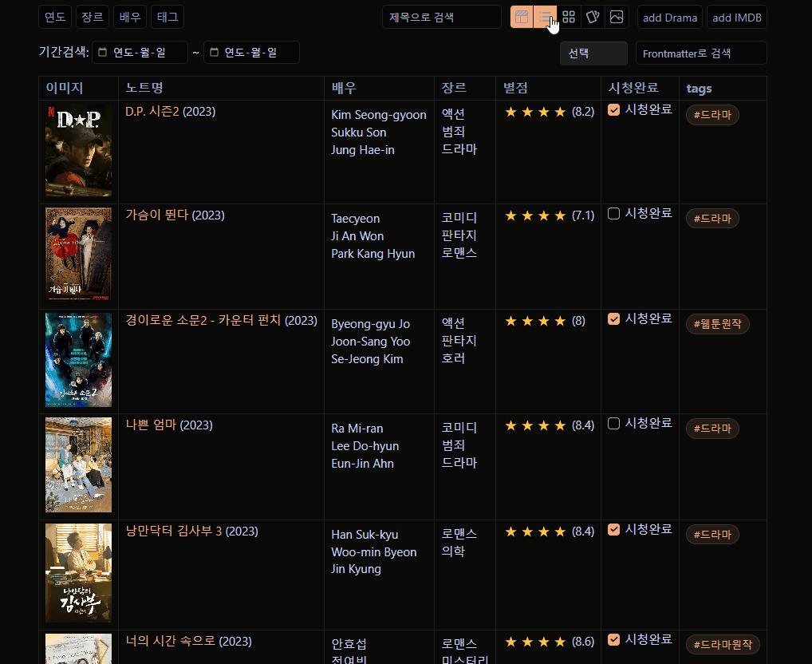Viewport: 812px width, 664px height.
Task: Open the 선택 dropdown
Action: pos(593,53)
